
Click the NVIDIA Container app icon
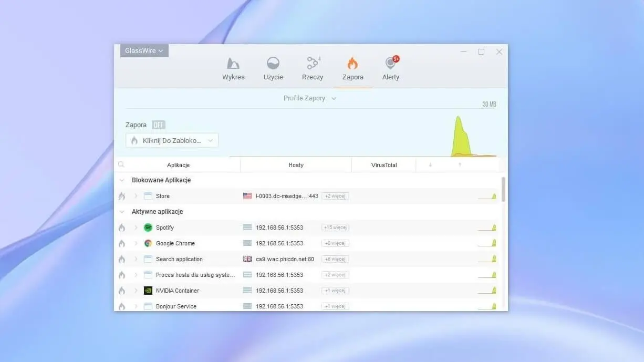(x=148, y=291)
